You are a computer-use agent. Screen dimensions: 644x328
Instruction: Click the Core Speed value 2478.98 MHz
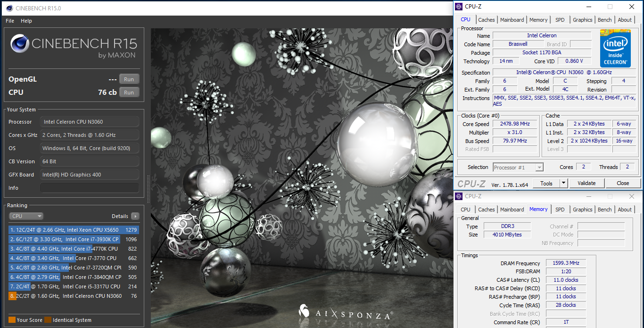point(515,124)
